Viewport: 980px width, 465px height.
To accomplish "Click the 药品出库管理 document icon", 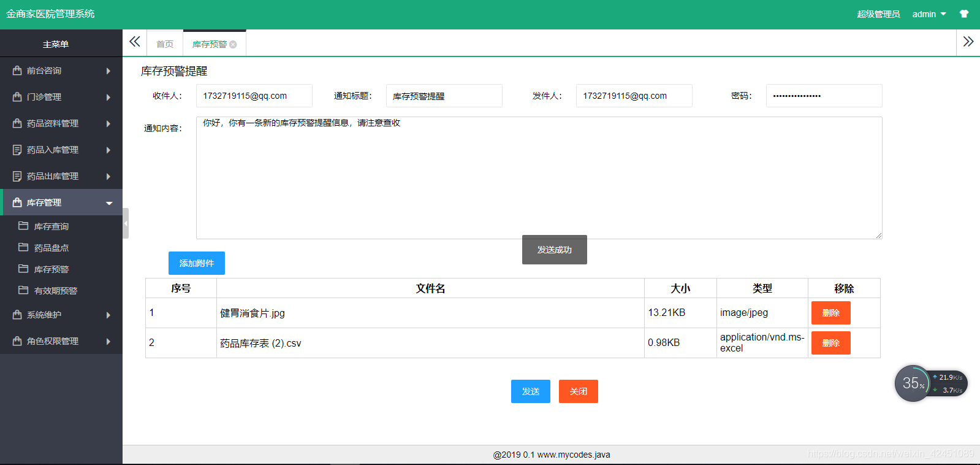I will coord(17,176).
